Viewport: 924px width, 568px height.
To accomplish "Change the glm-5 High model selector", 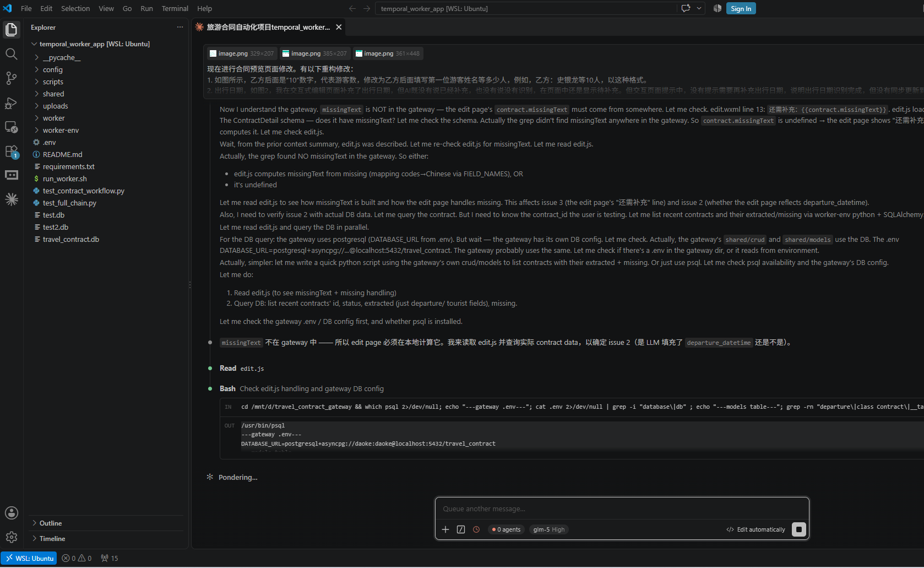I will pyautogui.click(x=549, y=529).
